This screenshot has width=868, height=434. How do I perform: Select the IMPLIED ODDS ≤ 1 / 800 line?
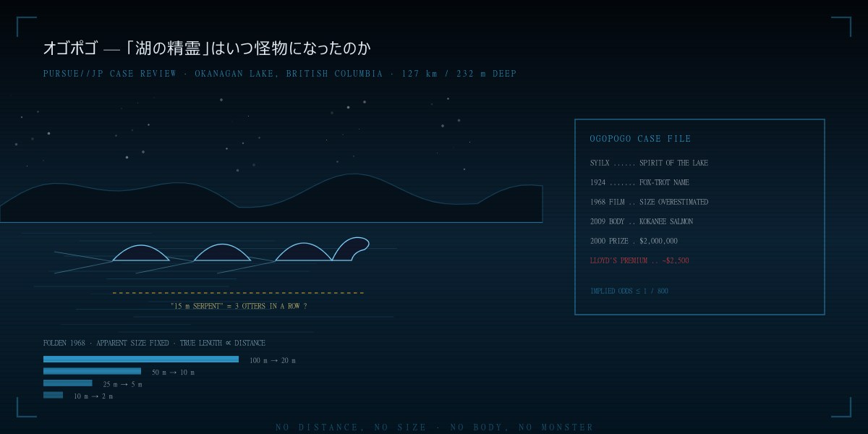629,291
